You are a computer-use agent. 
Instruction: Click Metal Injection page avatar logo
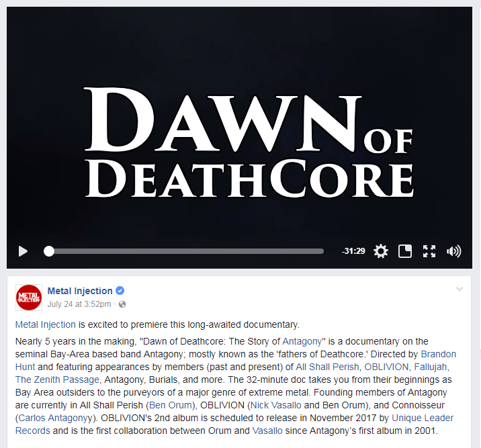click(29, 298)
